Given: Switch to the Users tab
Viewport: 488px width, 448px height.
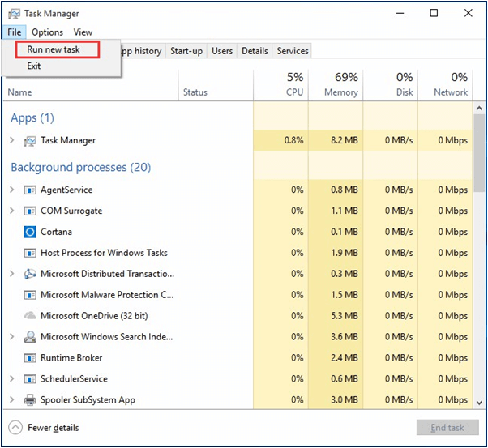Looking at the screenshot, I should pos(222,51).
